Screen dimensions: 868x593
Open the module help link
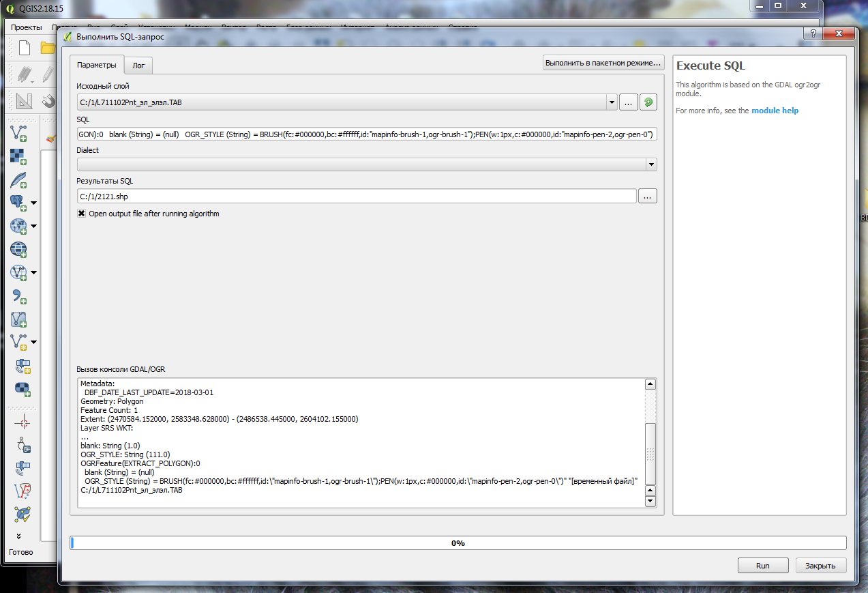coord(775,111)
